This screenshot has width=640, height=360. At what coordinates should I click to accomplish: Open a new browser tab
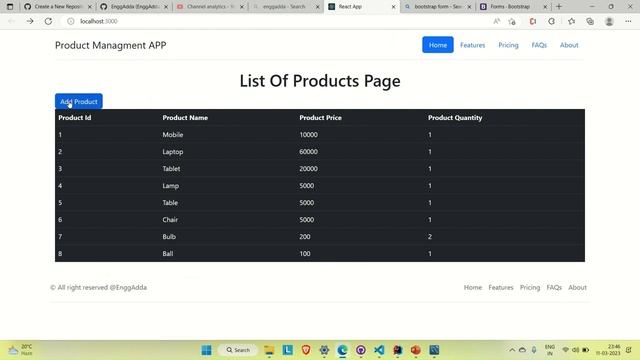click(x=559, y=7)
